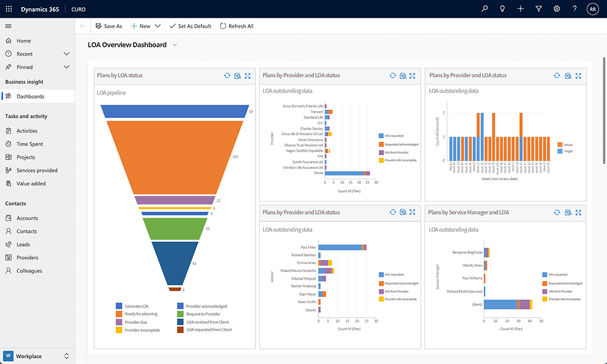
Task: Click the Generate LOA legend swatch
Action: [x=119, y=306]
